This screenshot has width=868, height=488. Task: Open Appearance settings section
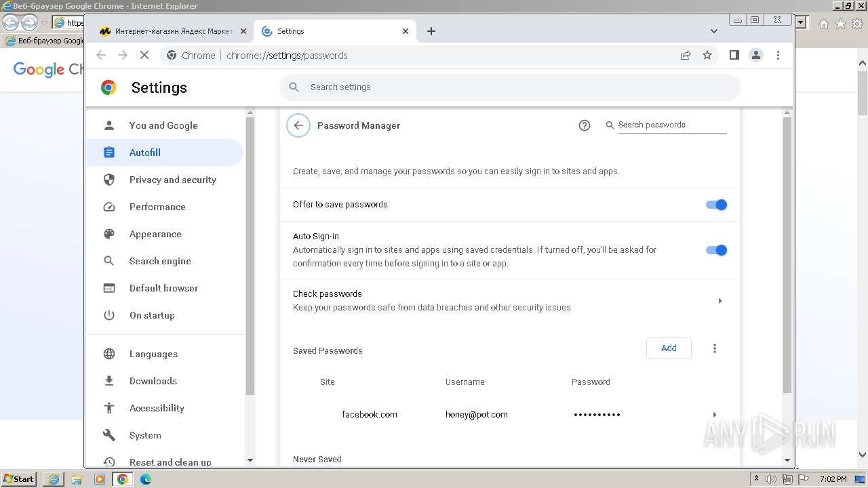(155, 234)
